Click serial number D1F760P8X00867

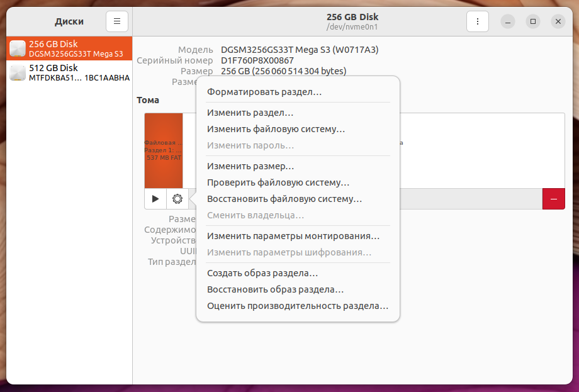pos(257,60)
